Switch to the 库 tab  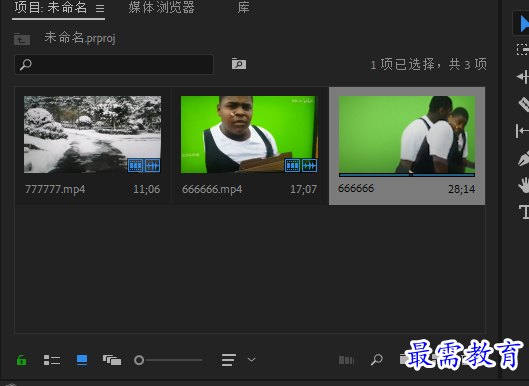[243, 7]
